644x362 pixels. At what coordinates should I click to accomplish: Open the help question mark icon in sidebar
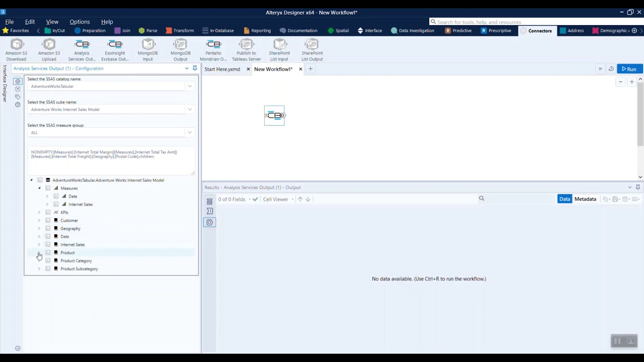[x=18, y=105]
